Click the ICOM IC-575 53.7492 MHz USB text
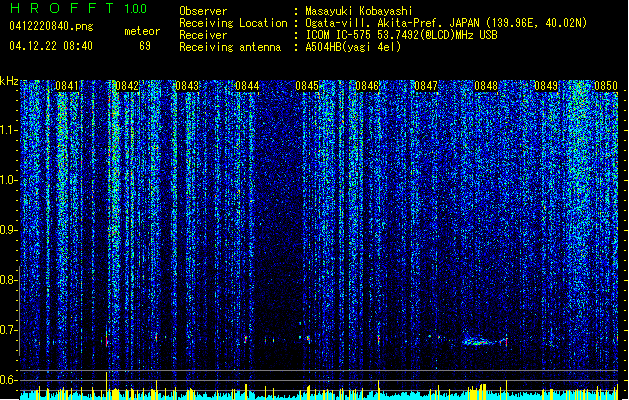This screenshot has height=400, width=629. (x=401, y=35)
